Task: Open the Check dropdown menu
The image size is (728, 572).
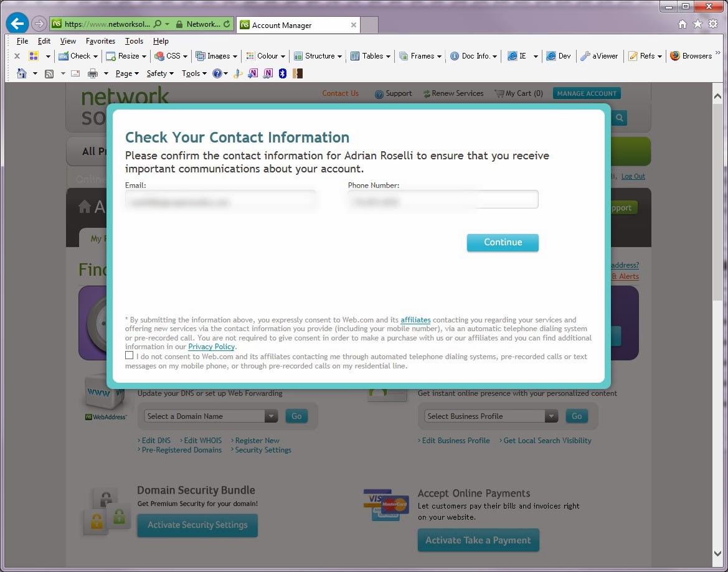Action: click(x=78, y=55)
